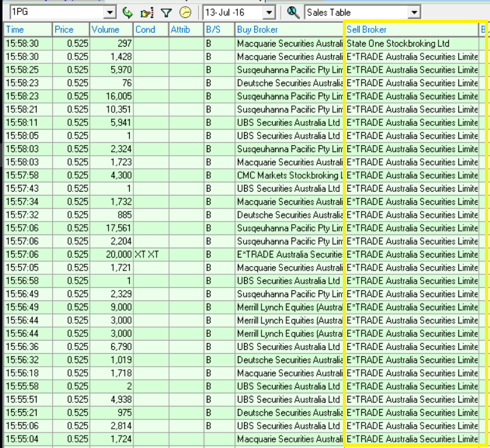Open the funnel filter icon
This screenshot has width=490, height=448.
point(166,12)
